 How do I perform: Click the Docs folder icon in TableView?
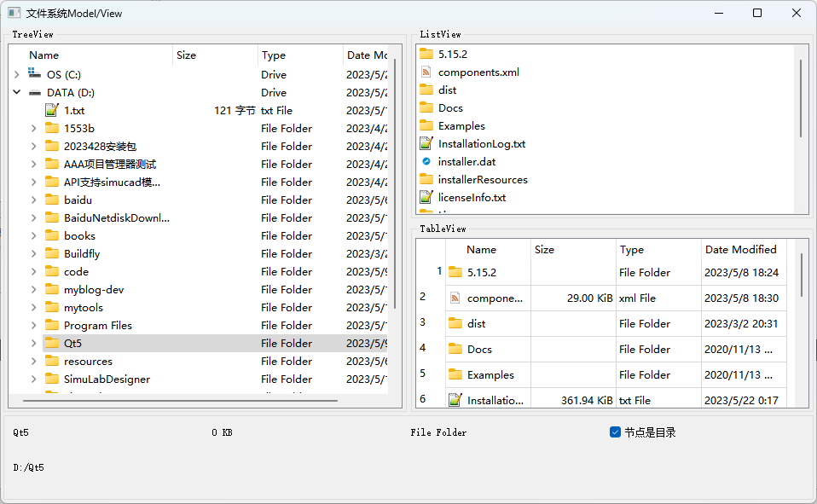click(455, 350)
